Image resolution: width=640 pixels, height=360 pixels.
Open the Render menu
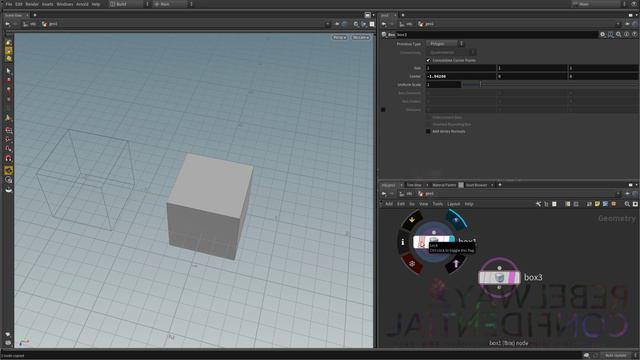(x=32, y=4)
